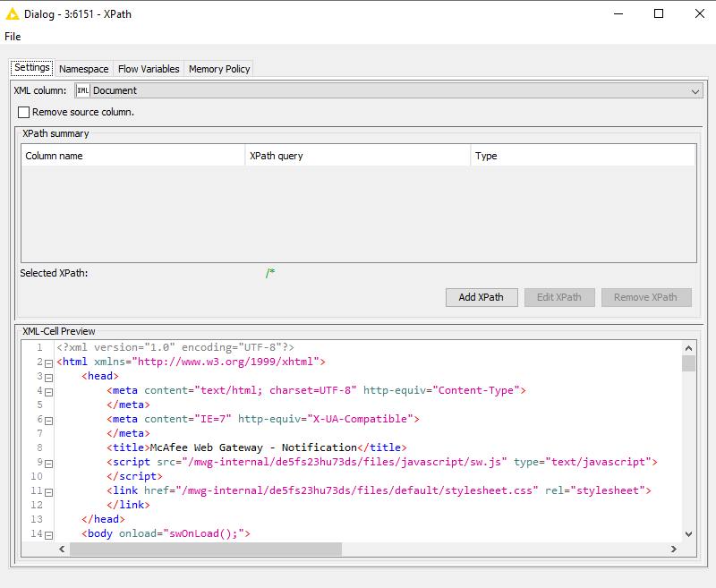Open the Flow Variables tab

(149, 69)
